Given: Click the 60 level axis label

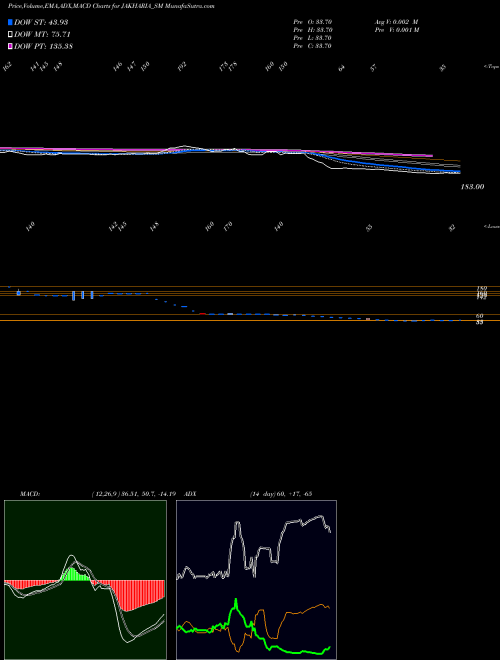Looking at the screenshot, I should tap(480, 316).
